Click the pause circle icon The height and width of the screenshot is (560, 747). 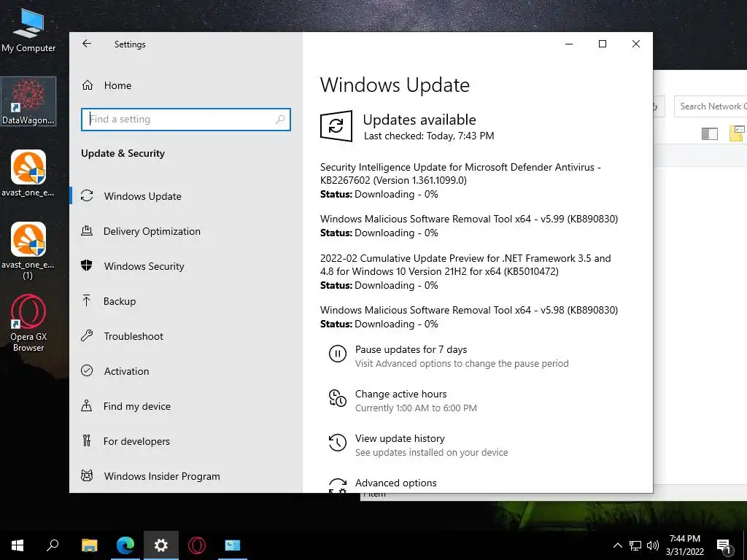[x=337, y=354]
